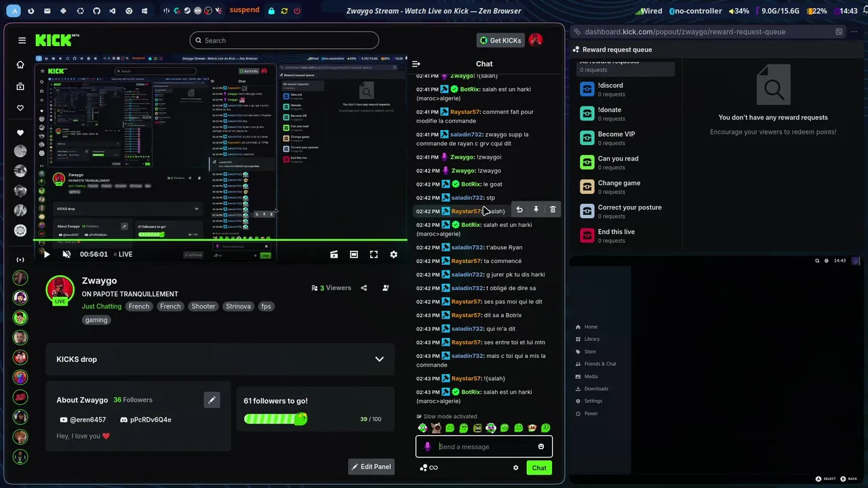This screenshot has width=868, height=488.
Task: Open the Become VIP reward queue
Action: (627, 138)
